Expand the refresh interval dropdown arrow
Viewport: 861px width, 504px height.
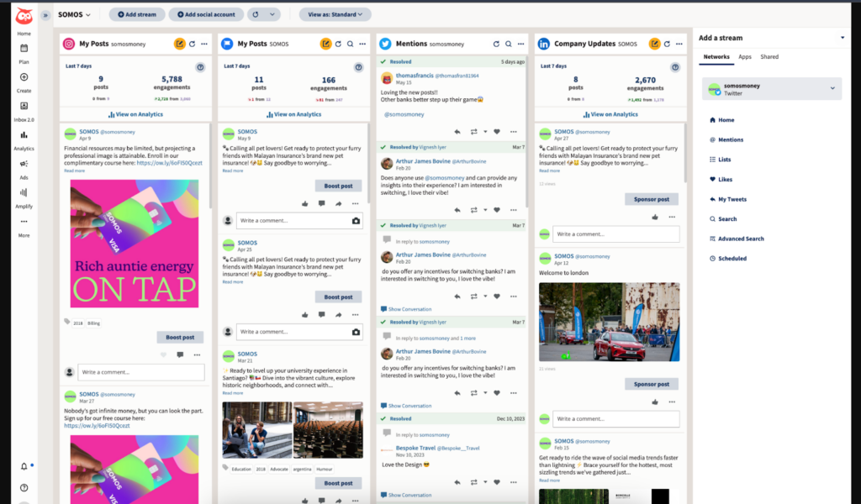272,15
